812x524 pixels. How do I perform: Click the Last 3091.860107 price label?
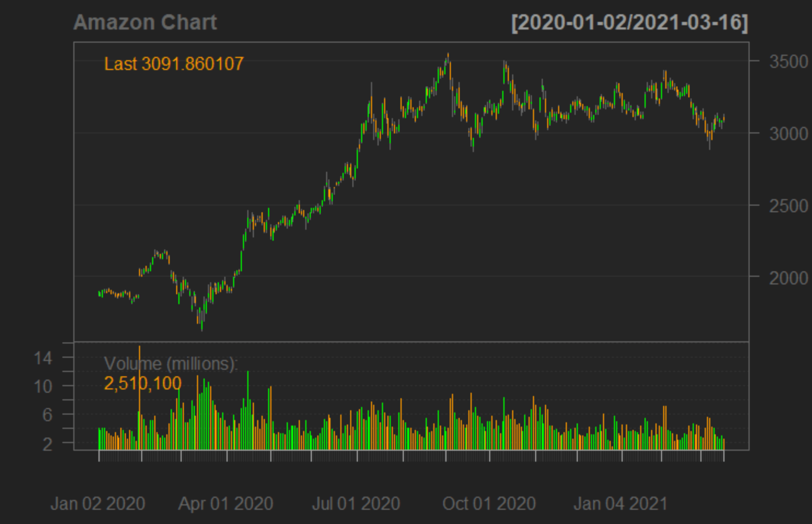coord(173,64)
